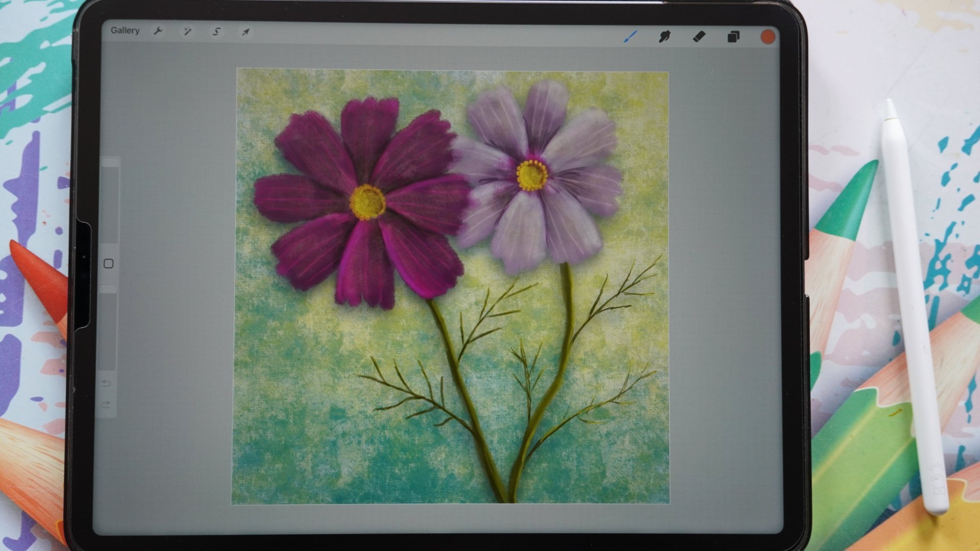Open the Adjustments magic wand menu
The width and height of the screenshot is (980, 551).
tap(187, 32)
